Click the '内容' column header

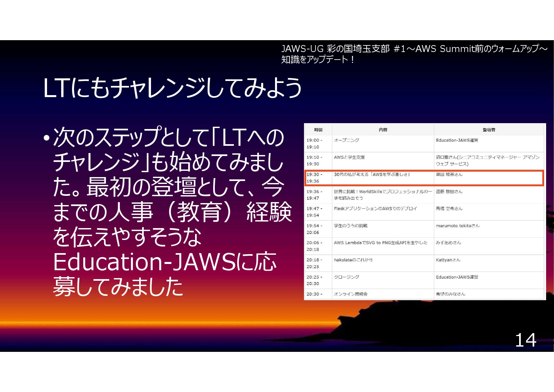pyautogui.click(x=383, y=130)
